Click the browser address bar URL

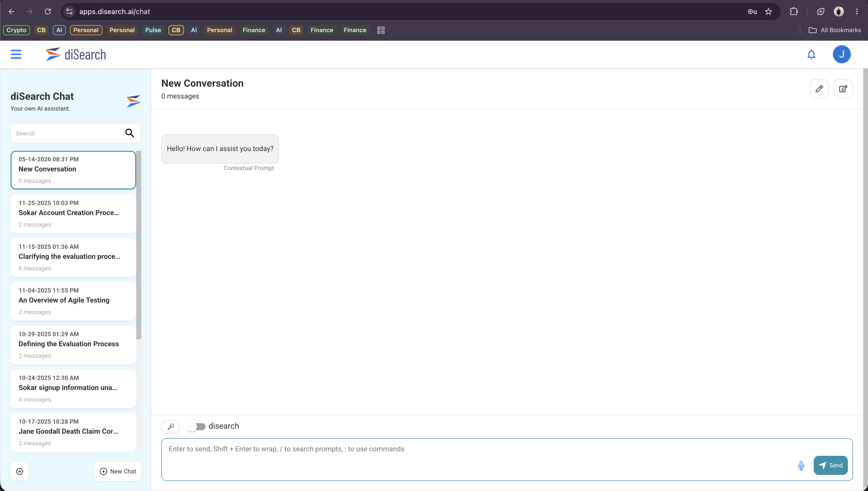[x=114, y=12]
